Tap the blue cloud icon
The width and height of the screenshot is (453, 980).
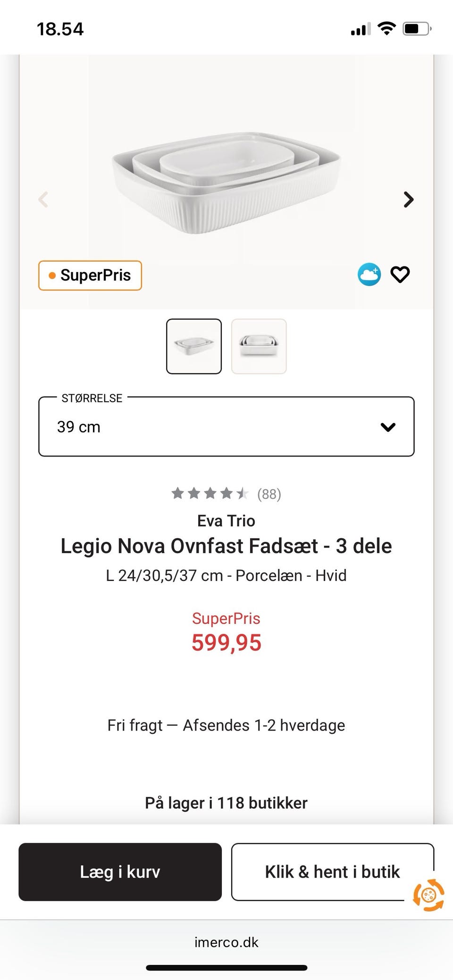369,274
